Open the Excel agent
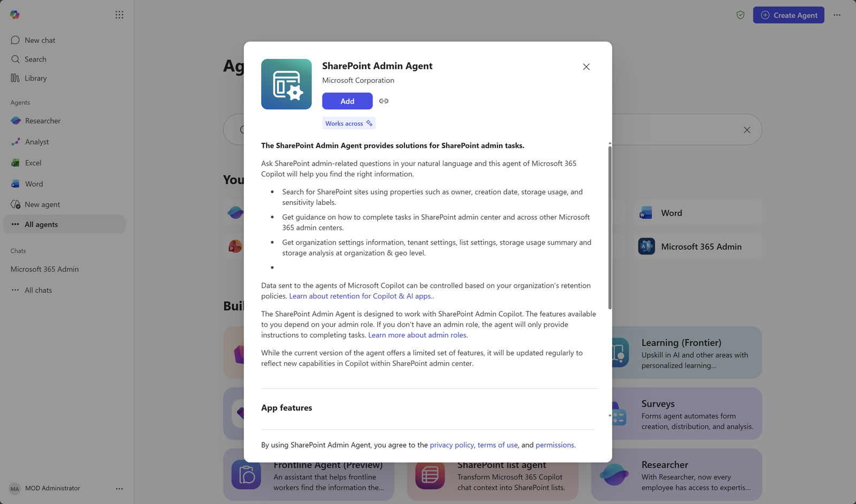The width and height of the screenshot is (856, 504). click(x=64, y=163)
